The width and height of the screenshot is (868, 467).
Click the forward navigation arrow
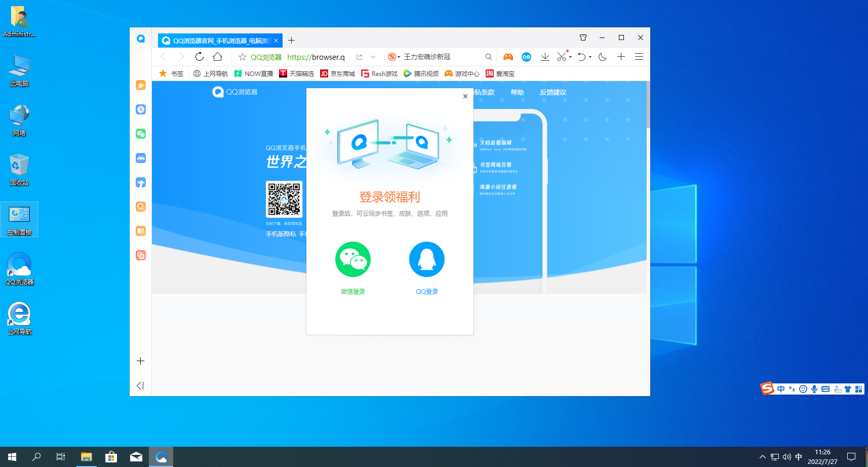[x=181, y=57]
